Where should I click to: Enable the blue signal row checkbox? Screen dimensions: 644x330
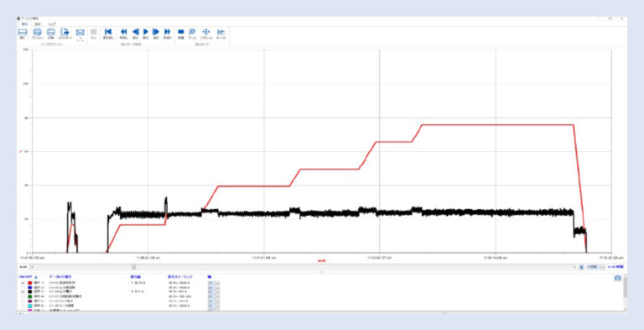(x=23, y=287)
